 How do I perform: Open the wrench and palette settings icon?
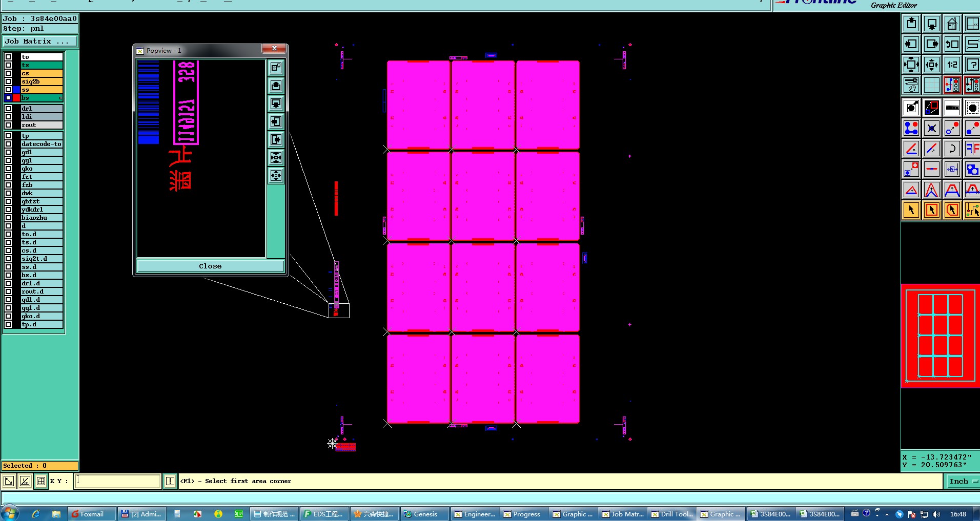coord(911,85)
